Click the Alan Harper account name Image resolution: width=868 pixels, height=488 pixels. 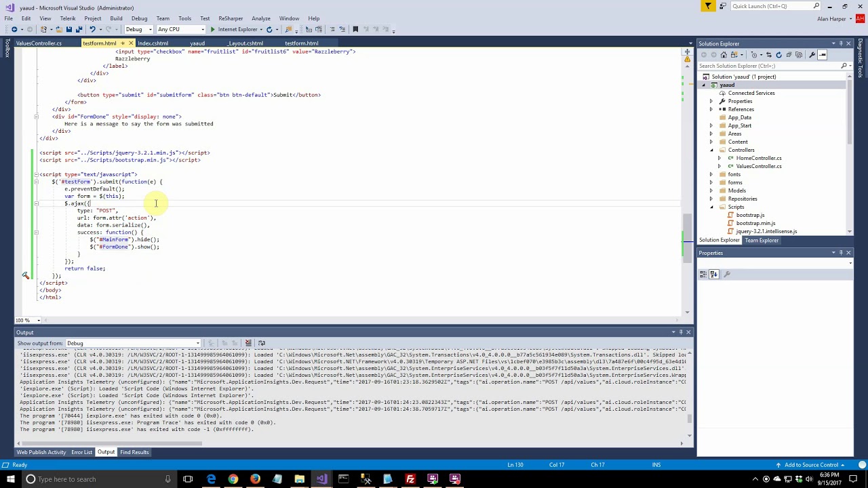[x=831, y=19]
